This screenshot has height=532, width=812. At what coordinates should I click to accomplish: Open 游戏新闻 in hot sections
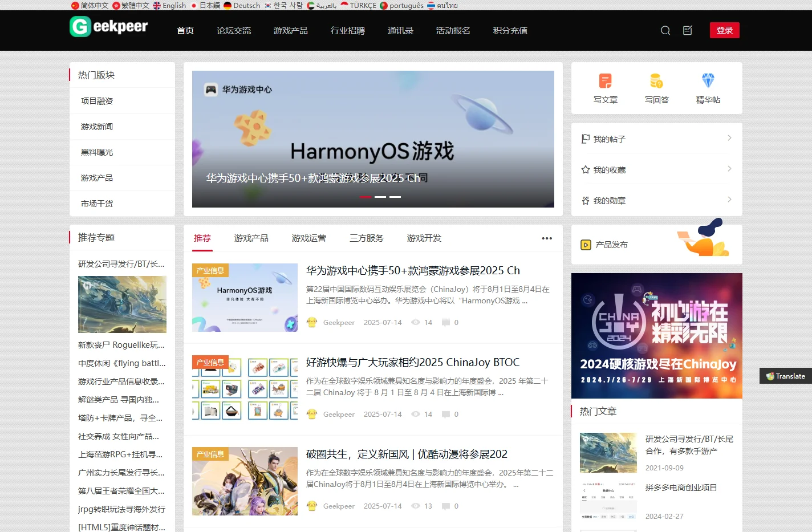pos(97,127)
